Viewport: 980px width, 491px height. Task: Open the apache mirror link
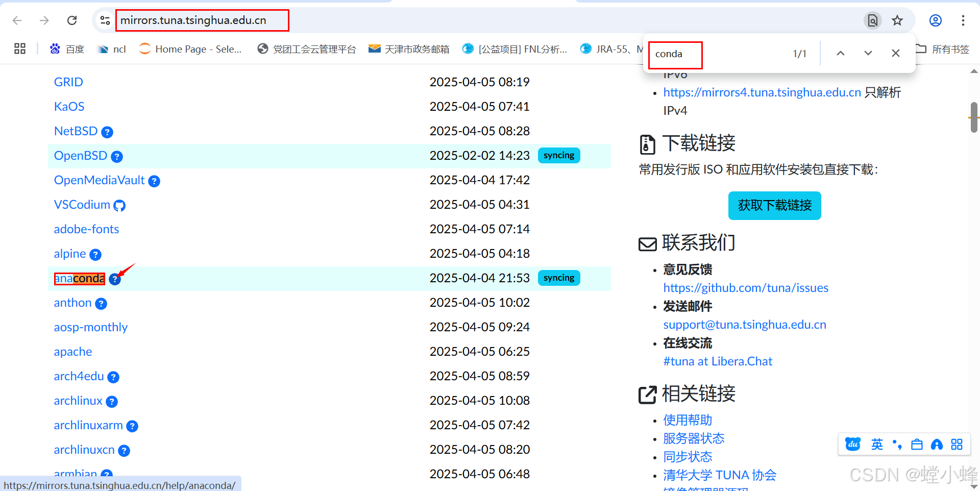[x=73, y=352]
